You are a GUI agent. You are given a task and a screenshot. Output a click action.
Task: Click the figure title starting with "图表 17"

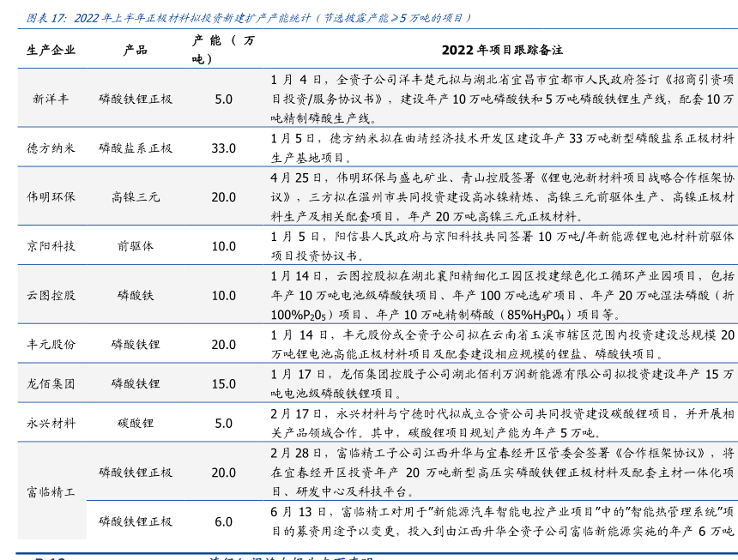[249, 18]
